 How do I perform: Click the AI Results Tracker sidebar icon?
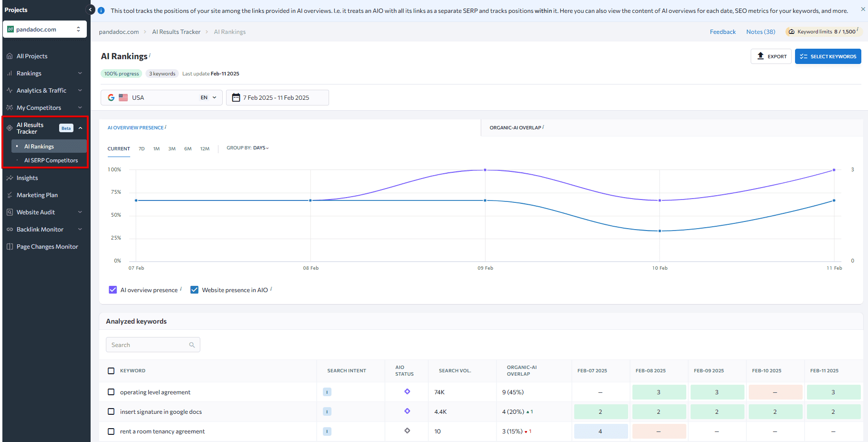(10, 128)
